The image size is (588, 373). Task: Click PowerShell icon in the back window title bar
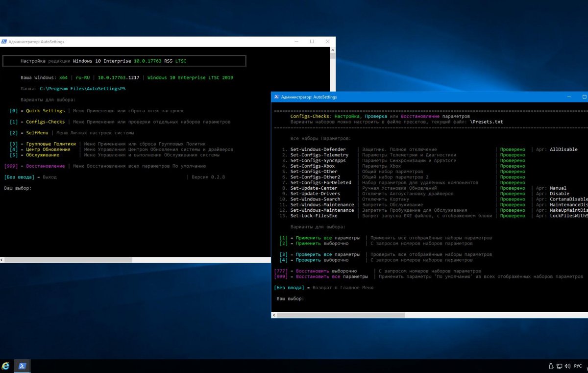click(x=4, y=42)
